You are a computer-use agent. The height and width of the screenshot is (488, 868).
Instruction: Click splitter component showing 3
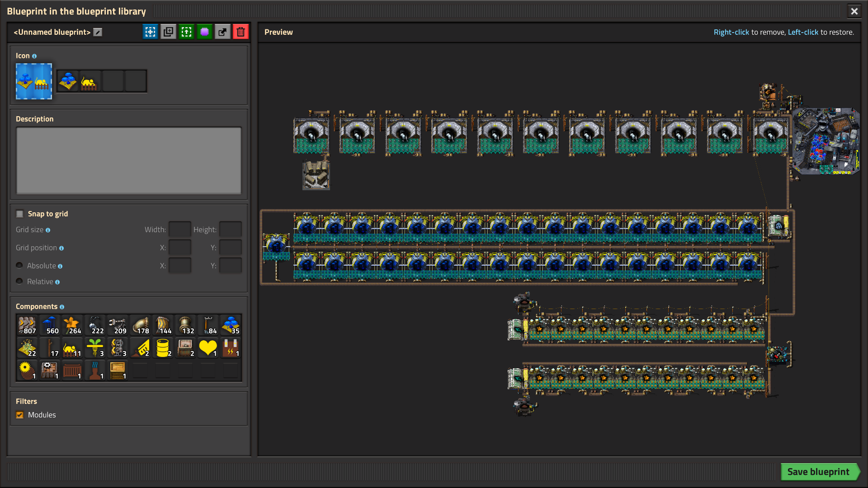click(x=118, y=348)
